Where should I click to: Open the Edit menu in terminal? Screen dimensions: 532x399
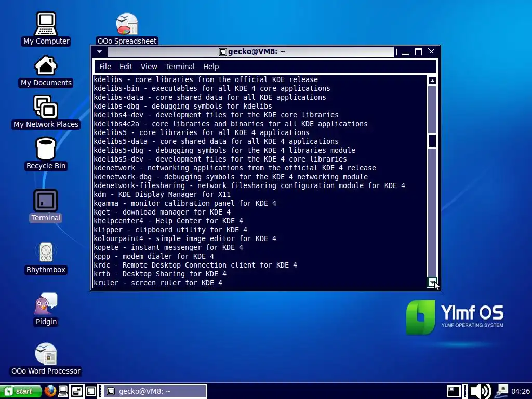(x=126, y=66)
